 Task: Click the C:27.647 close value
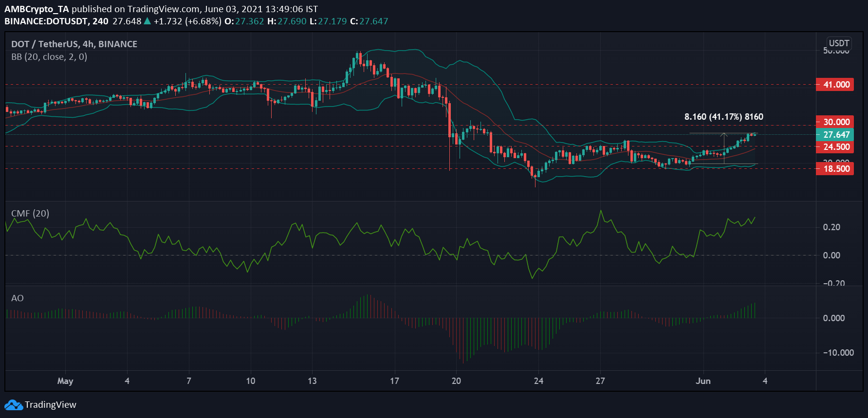click(x=369, y=21)
